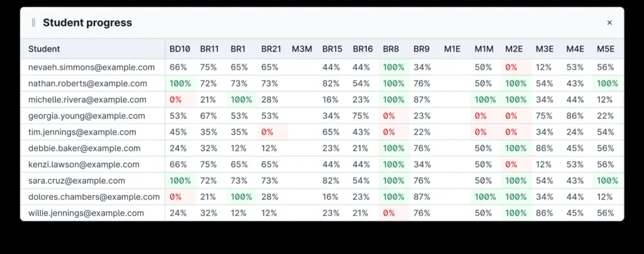Click the M3M column header

tap(302, 49)
